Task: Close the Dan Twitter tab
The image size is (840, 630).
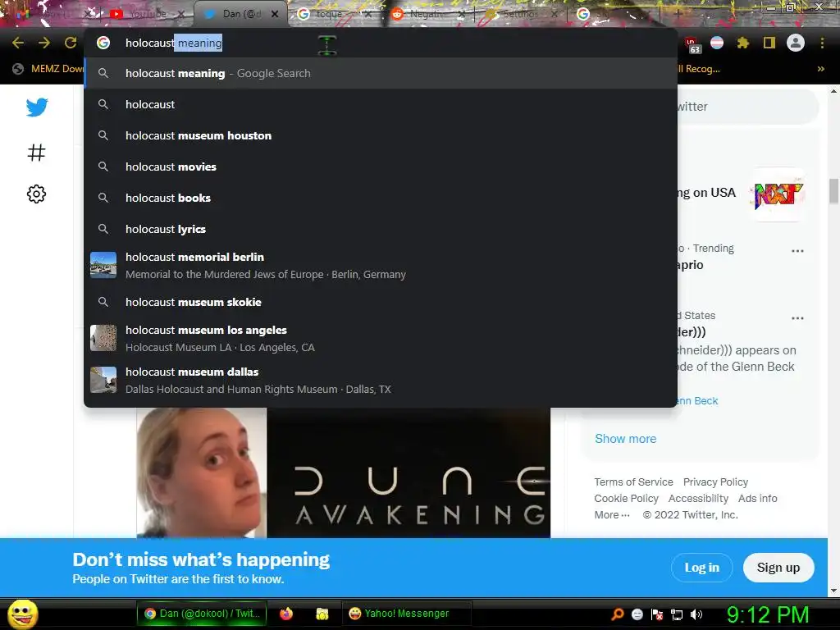Action: 275,14
